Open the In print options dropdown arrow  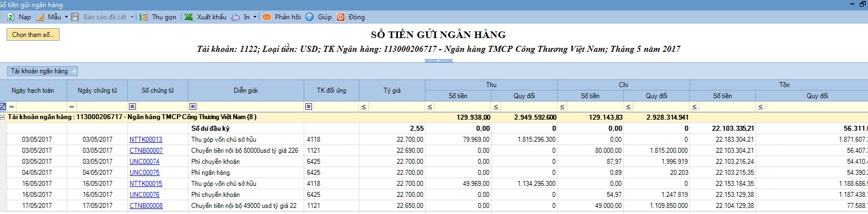point(255,17)
